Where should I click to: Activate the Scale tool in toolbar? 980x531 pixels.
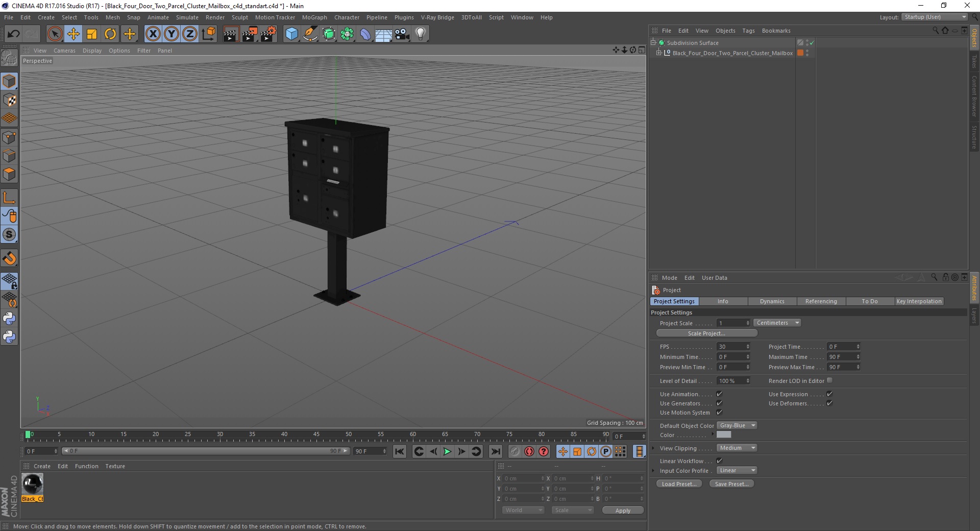click(x=92, y=34)
